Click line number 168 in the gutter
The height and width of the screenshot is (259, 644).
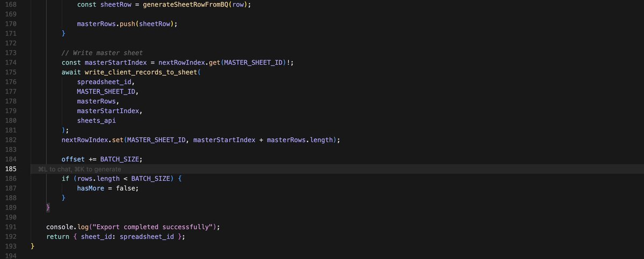coord(10,4)
